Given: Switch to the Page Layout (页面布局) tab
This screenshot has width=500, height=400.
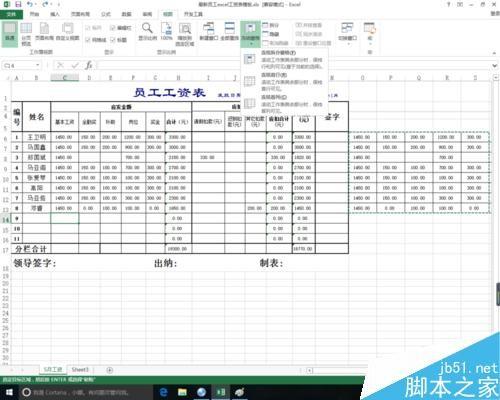Looking at the screenshot, I should point(80,14).
